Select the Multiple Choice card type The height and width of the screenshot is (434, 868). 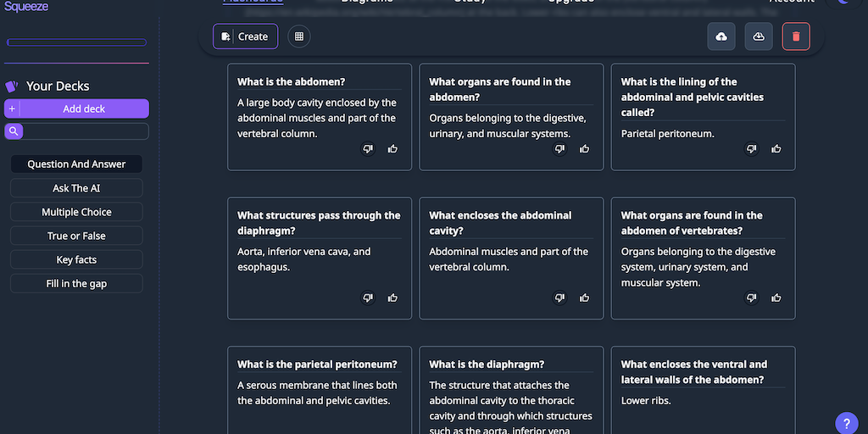[x=76, y=212]
